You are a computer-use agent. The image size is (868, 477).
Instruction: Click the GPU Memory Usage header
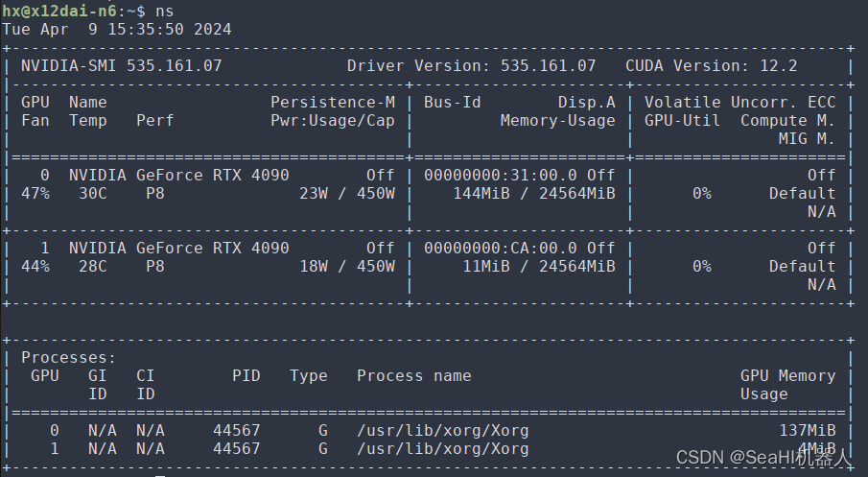tap(787, 385)
